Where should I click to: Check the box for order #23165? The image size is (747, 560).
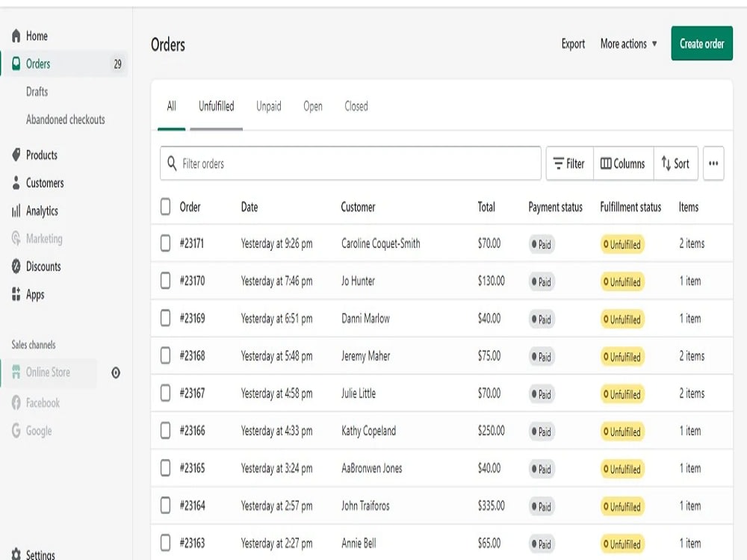click(165, 467)
